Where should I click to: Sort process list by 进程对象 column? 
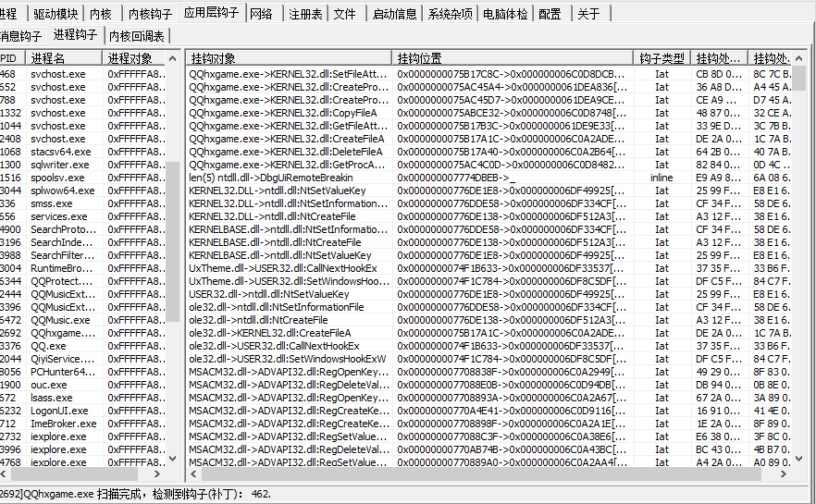[134, 57]
